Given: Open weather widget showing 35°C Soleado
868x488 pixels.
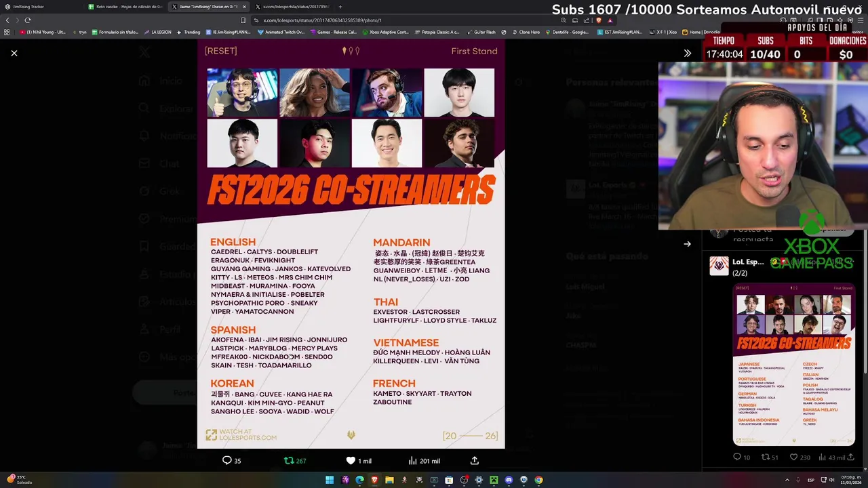Looking at the screenshot, I should (19, 480).
